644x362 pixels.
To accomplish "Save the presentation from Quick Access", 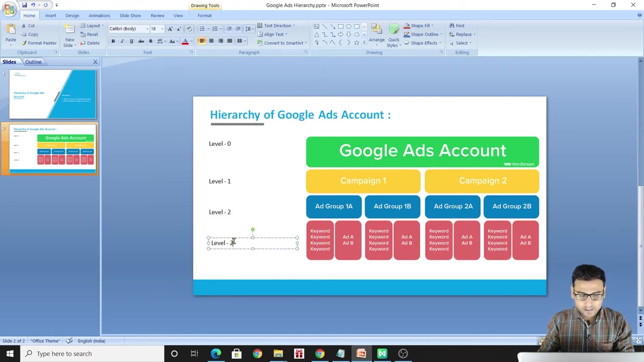I will pyautogui.click(x=24, y=5).
